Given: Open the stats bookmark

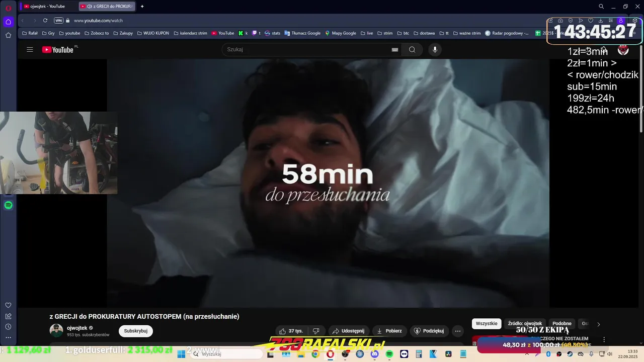Looking at the screenshot, I should click(272, 33).
